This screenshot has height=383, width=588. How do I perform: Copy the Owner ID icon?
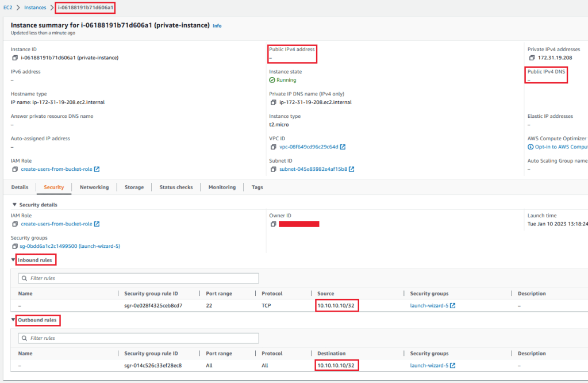tap(273, 224)
